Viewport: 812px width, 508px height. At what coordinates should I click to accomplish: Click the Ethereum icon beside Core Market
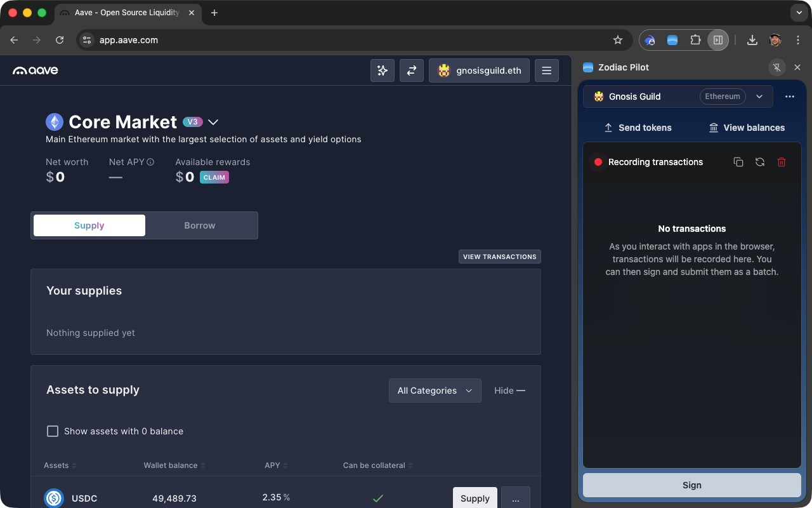coord(55,122)
